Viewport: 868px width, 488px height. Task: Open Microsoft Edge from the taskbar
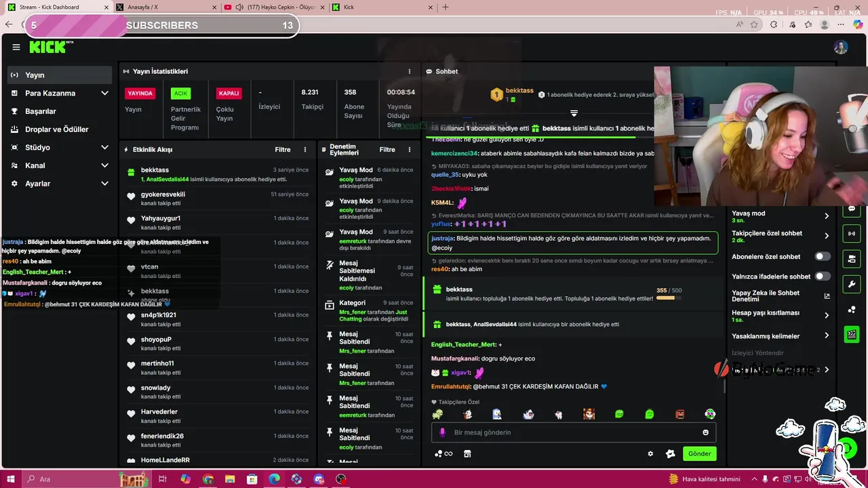[274, 479]
